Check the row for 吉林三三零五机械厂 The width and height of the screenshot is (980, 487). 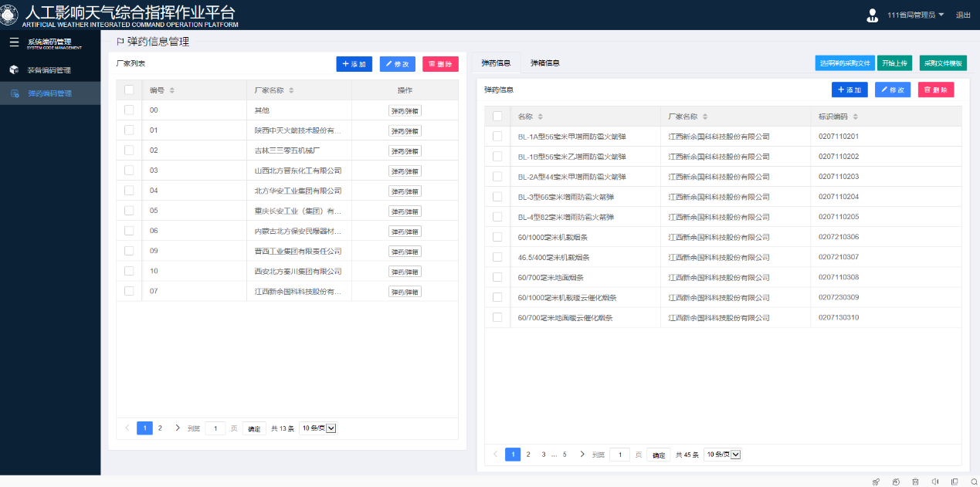coord(129,150)
